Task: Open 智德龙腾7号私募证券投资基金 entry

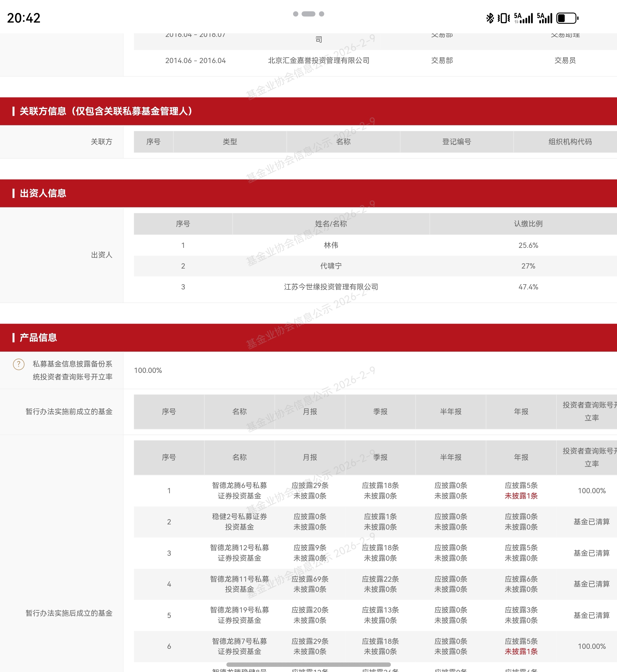Action: coord(239,646)
